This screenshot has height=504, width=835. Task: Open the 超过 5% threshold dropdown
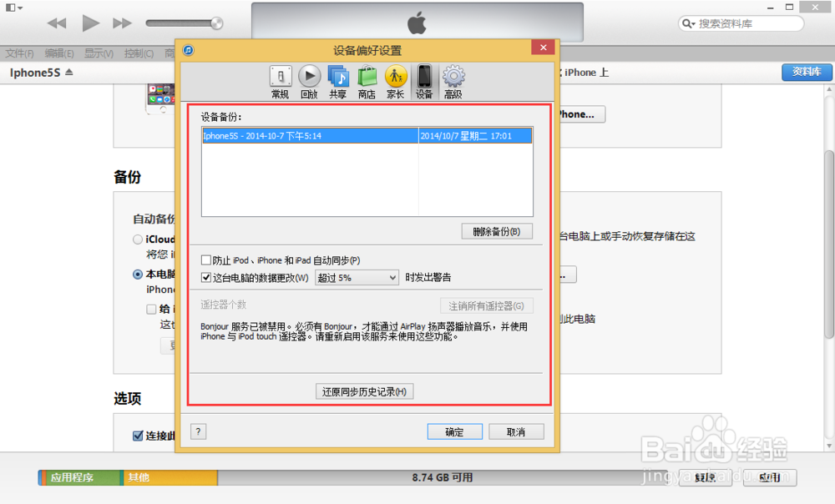tap(357, 277)
